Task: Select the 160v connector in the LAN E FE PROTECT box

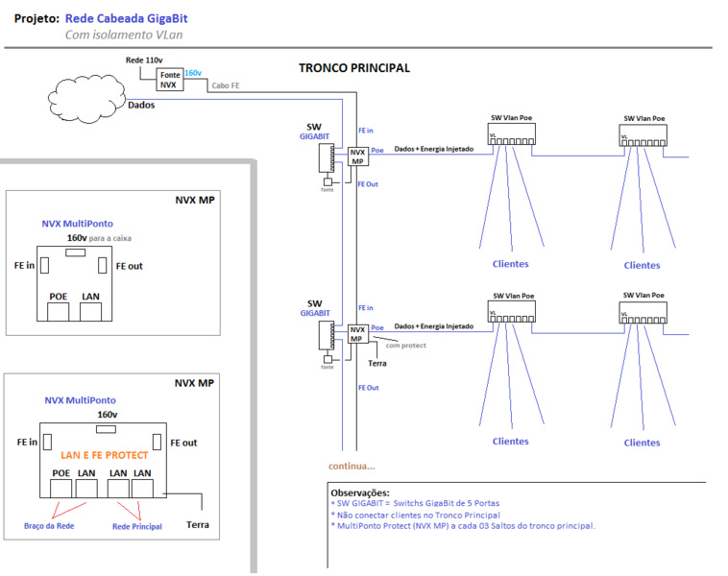Action: click(x=106, y=429)
